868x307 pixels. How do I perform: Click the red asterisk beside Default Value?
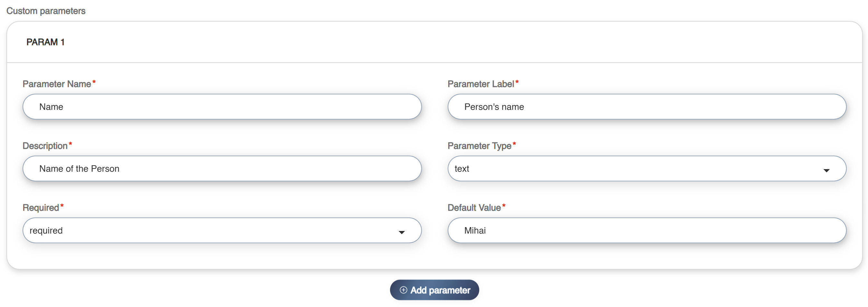tap(504, 206)
